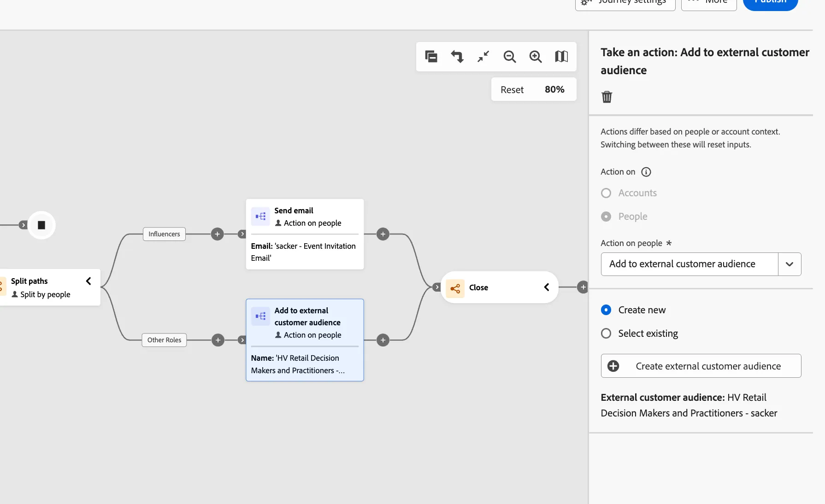Click the fit-to-screen collapse arrows icon
The image size is (825, 504).
(483, 57)
